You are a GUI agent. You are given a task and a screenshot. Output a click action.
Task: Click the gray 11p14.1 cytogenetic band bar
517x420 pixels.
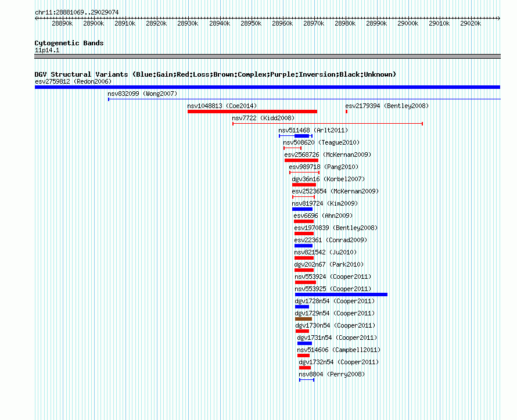coord(267,56)
